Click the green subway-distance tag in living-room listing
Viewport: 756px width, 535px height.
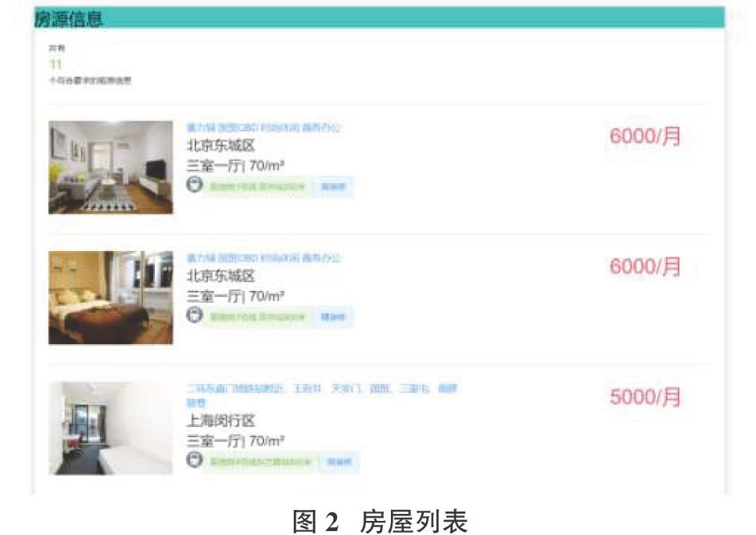click(258, 187)
